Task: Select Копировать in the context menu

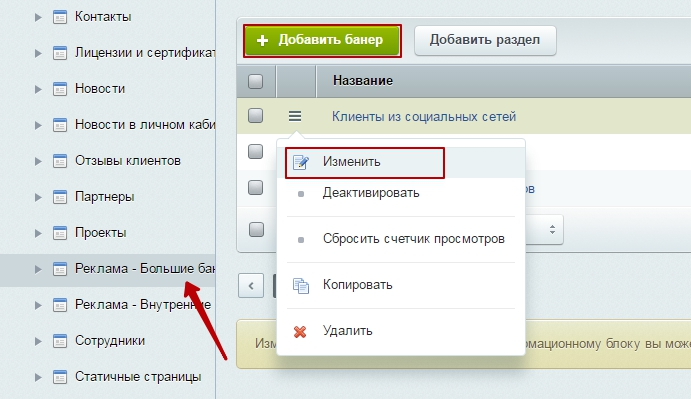Action: pyautogui.click(x=401, y=285)
